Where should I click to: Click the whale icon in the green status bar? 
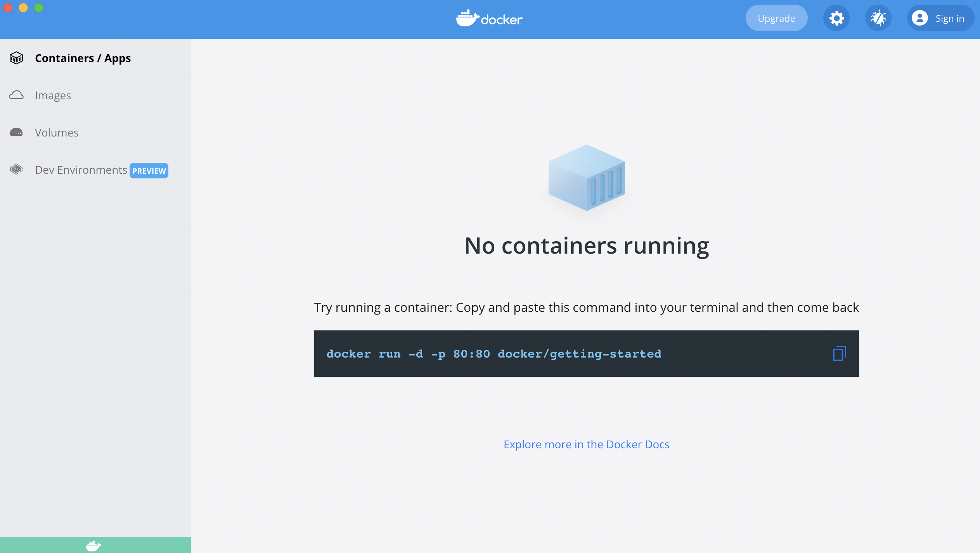[93, 545]
